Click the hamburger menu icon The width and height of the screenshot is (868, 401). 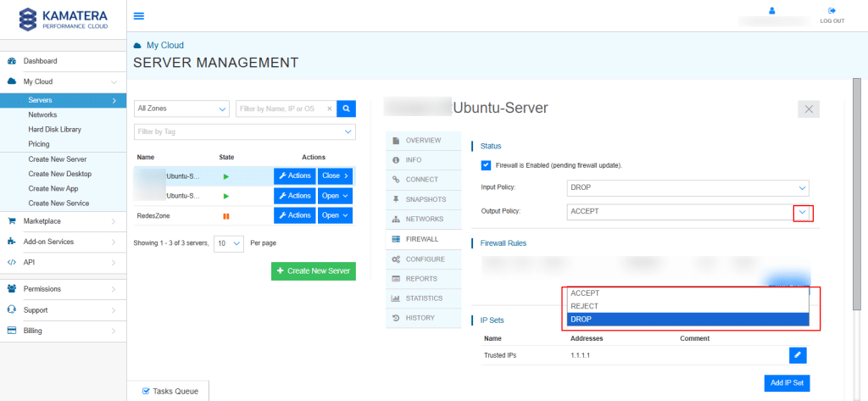pos(139,15)
